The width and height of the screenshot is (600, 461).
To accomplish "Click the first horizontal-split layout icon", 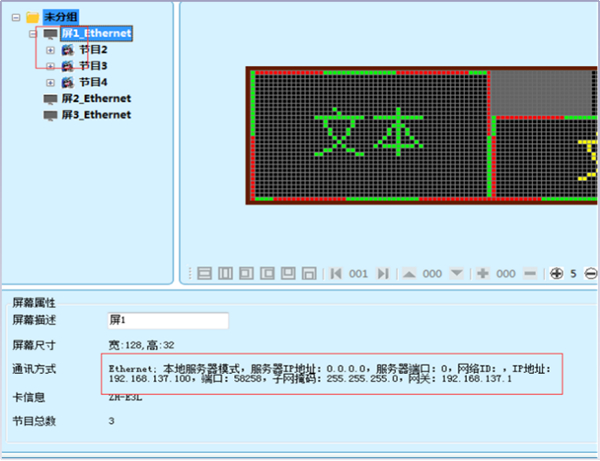I will click(205, 273).
